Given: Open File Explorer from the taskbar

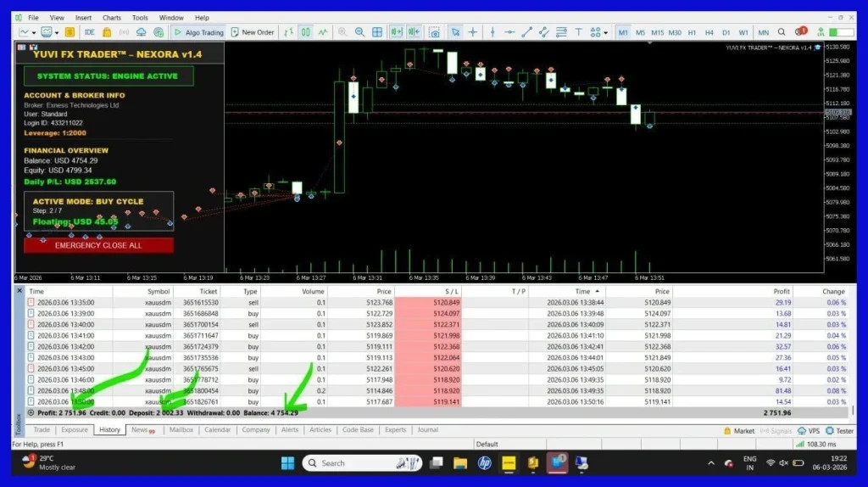Looking at the screenshot, I should point(460,463).
